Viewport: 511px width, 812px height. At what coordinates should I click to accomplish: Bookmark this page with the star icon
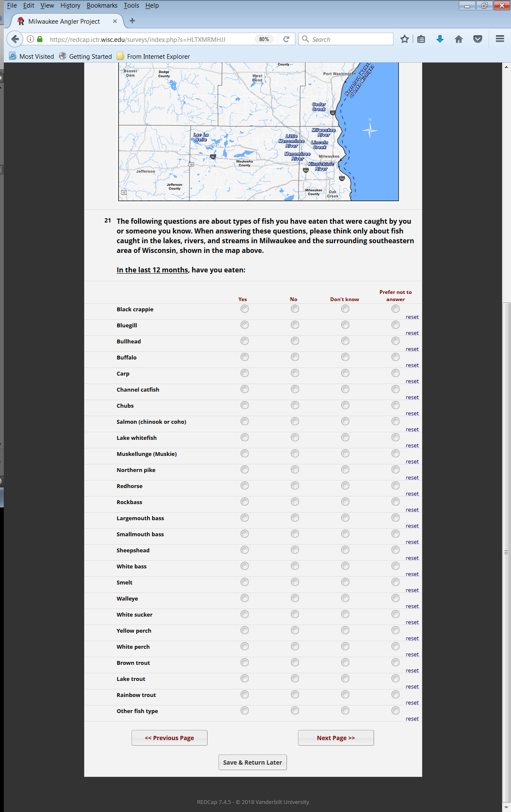404,39
